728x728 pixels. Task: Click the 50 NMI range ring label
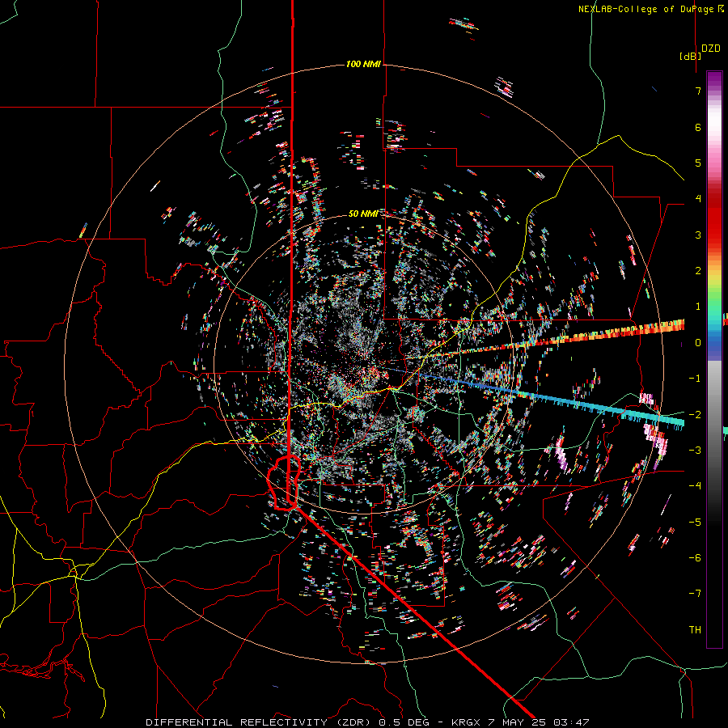click(x=363, y=214)
